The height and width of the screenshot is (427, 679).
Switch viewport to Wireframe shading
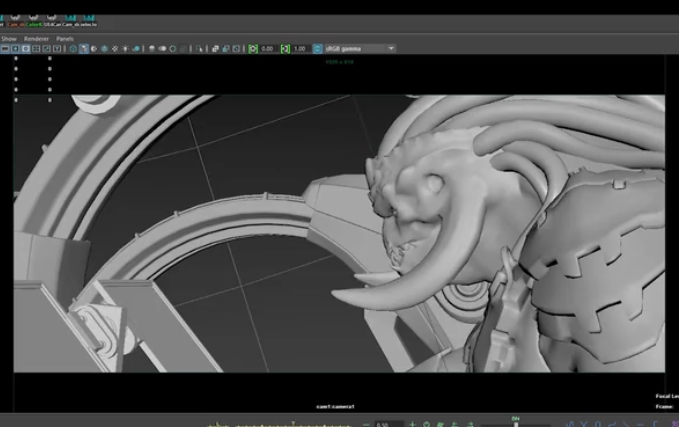tap(73, 49)
